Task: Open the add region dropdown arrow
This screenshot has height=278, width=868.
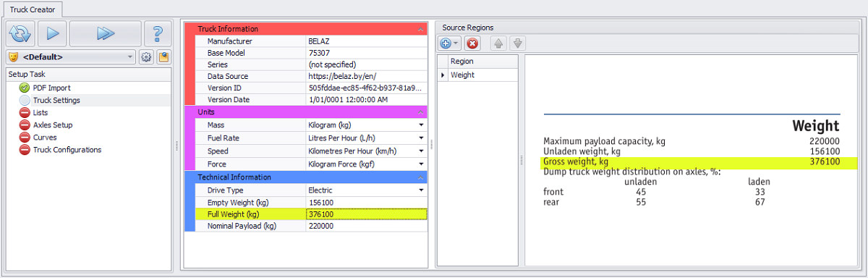Action: 456,43
